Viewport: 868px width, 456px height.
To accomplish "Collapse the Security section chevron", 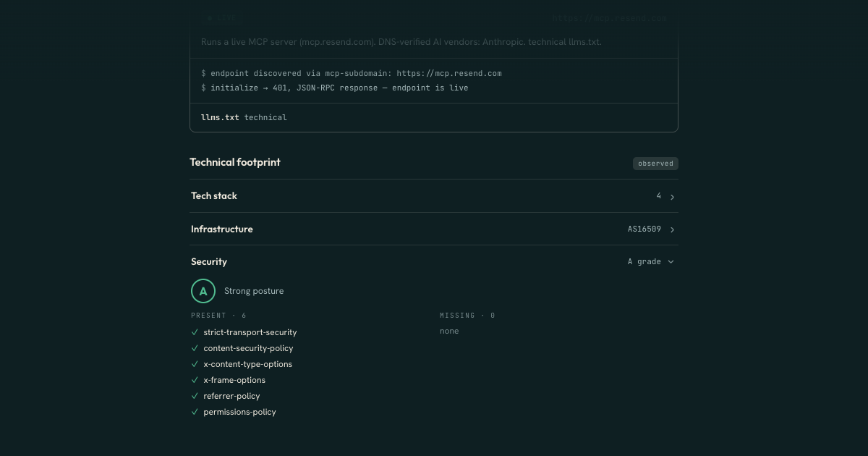I will 671,262.
